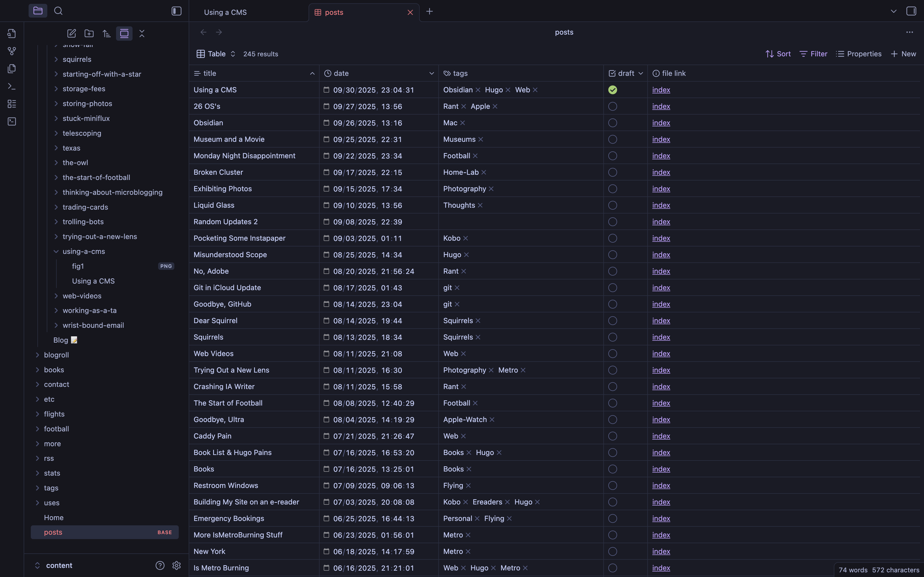Toggle the left sidebar icon
This screenshot has height=577, width=924.
point(176,11)
